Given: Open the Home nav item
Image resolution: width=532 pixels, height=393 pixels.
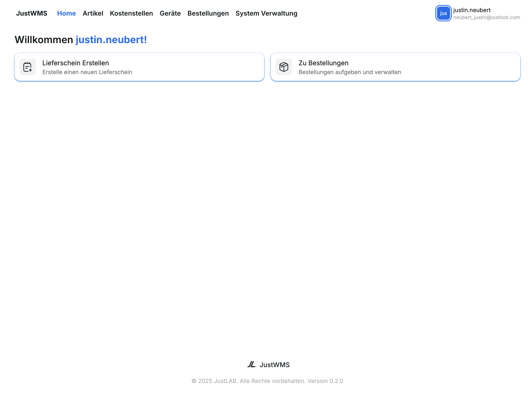Looking at the screenshot, I should 66,13.
